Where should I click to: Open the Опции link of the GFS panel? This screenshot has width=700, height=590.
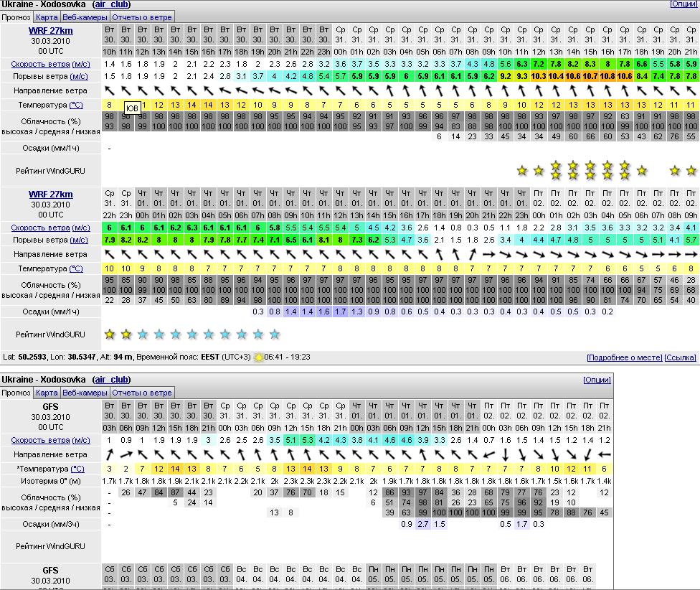tap(597, 380)
